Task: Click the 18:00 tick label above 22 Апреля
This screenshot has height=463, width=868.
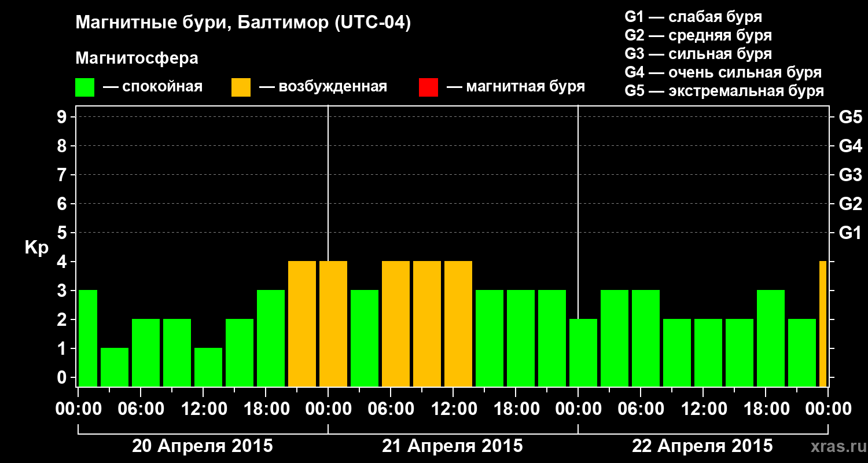Action: point(766,409)
